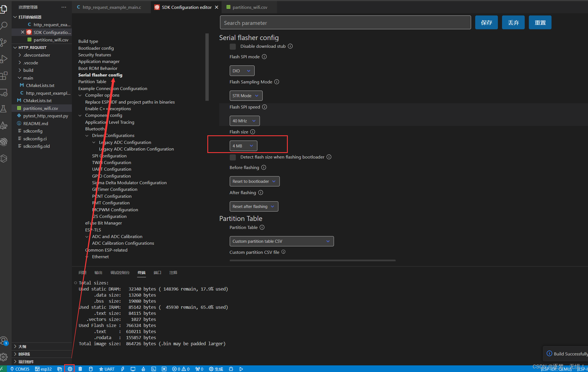Viewport: 588px width, 372px height.
Task: Open the Flash size 4 MB dropdown
Action: 243,146
